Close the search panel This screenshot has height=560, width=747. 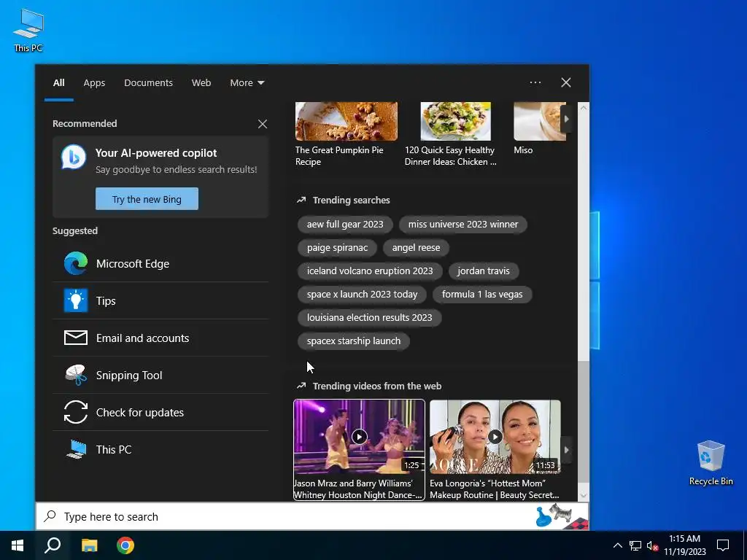pyautogui.click(x=566, y=82)
